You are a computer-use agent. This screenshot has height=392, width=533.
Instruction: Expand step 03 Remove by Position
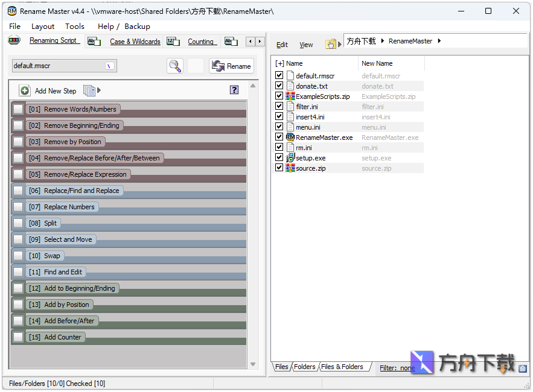[x=65, y=142]
